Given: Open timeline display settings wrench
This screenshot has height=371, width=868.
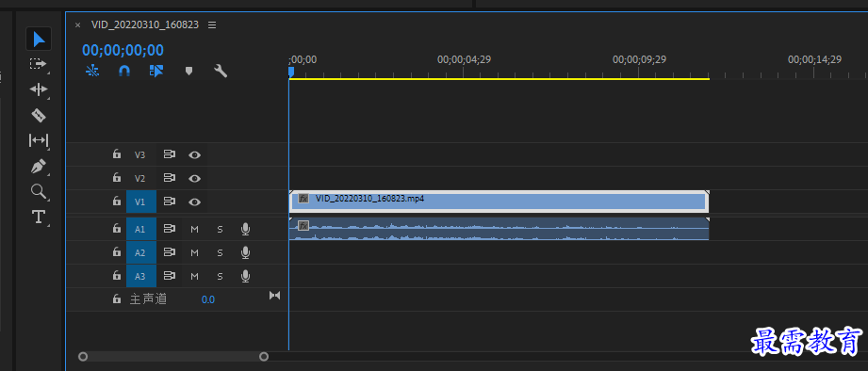Looking at the screenshot, I should tap(221, 71).
